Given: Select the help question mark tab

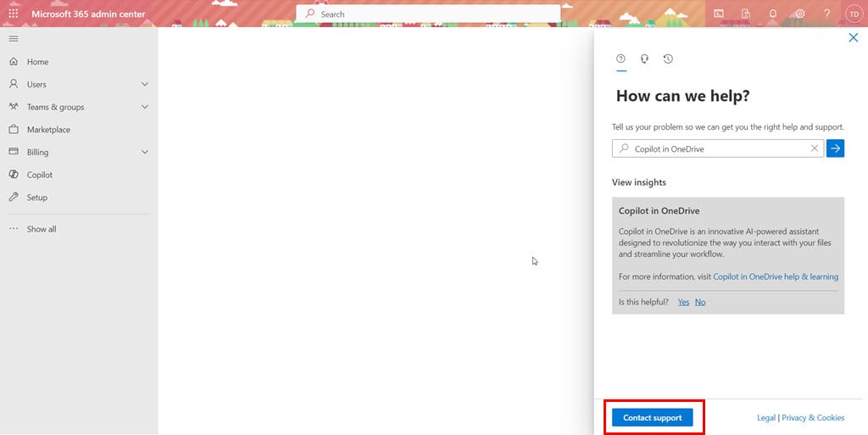Looking at the screenshot, I should point(620,59).
